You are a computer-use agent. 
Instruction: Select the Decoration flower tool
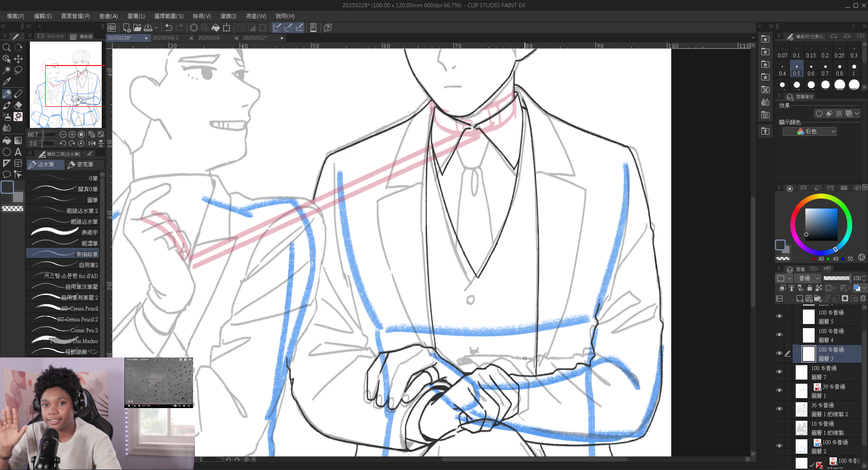[18, 116]
